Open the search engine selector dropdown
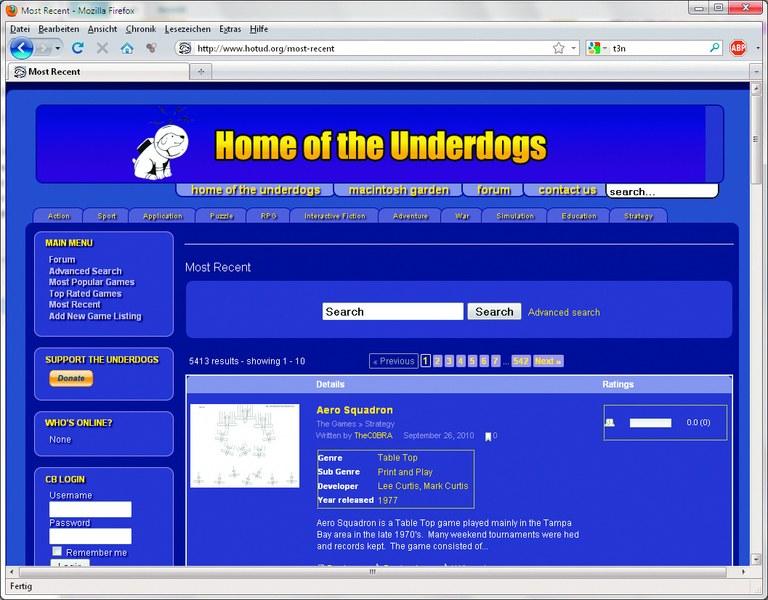 pos(598,48)
